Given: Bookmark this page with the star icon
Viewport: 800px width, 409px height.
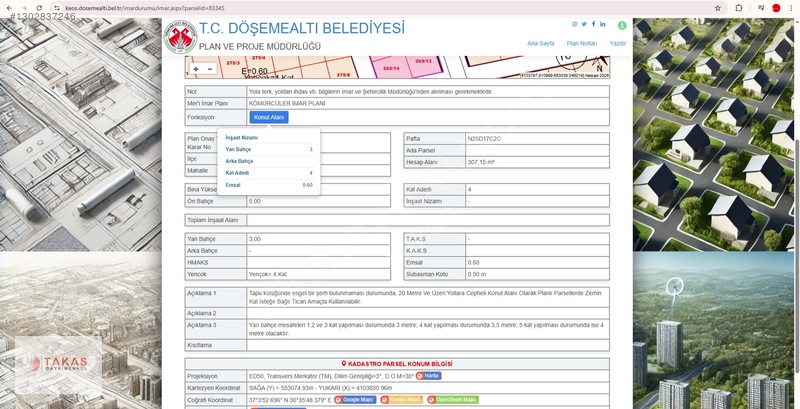Looking at the screenshot, I should pyautogui.click(x=718, y=8).
